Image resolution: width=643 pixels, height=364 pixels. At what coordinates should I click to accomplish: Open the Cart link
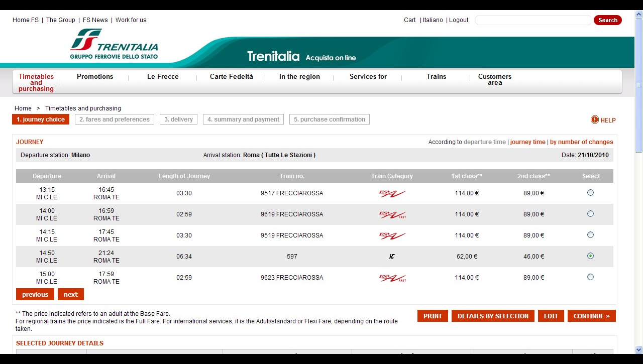[410, 20]
